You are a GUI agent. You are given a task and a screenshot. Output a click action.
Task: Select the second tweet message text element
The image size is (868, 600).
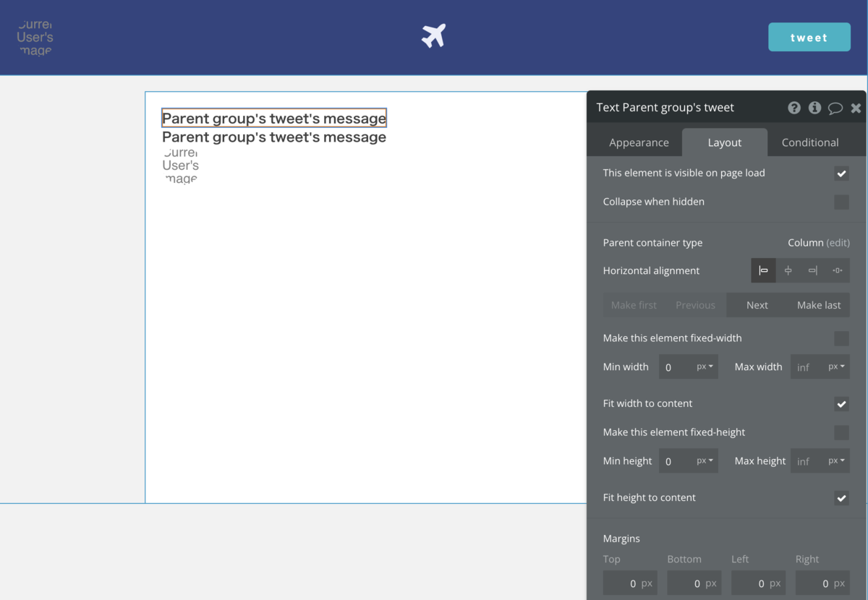[274, 137]
